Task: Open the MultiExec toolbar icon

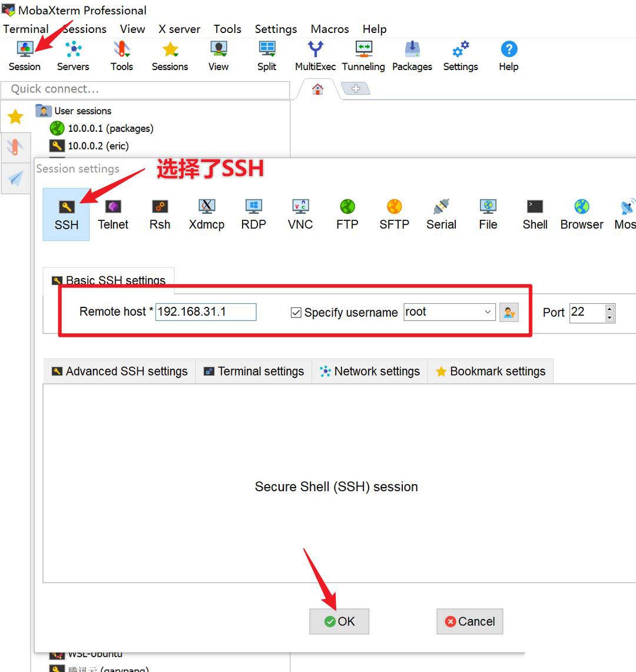Action: (316, 56)
